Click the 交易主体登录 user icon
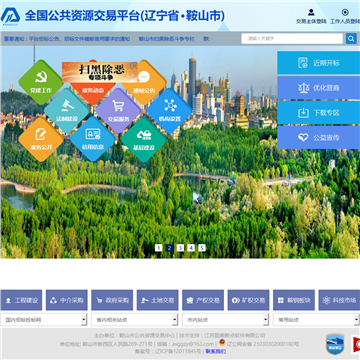The image size is (360, 360). point(311,13)
